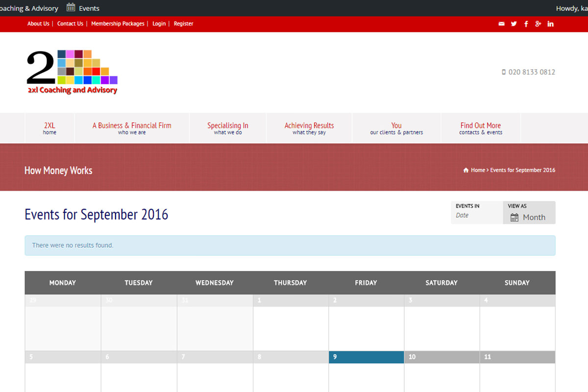This screenshot has width=588, height=392.
Task: Open the Twitter social icon
Action: click(x=514, y=24)
